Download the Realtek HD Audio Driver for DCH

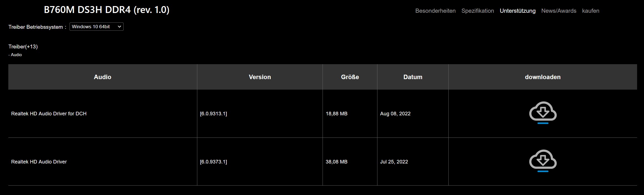click(x=543, y=112)
